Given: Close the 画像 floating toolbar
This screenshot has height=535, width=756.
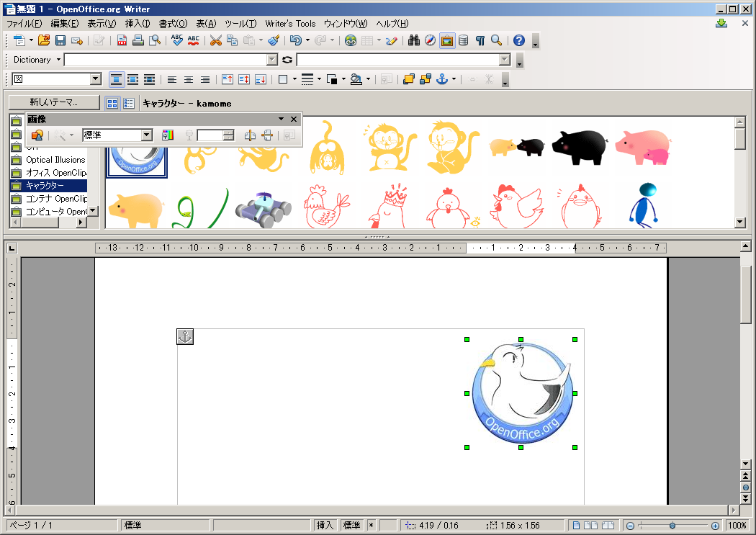Looking at the screenshot, I should click(x=294, y=119).
